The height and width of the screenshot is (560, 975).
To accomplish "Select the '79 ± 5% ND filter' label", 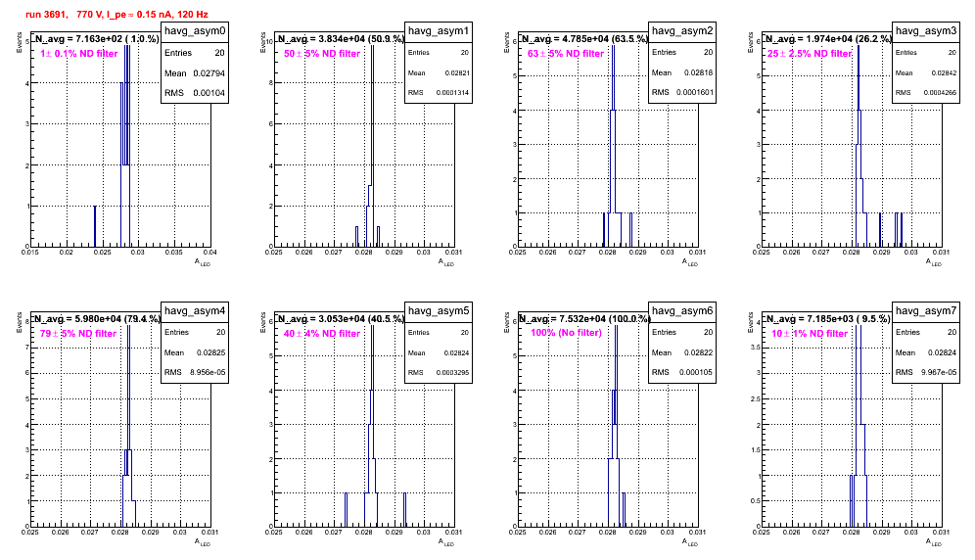I will point(78,334).
